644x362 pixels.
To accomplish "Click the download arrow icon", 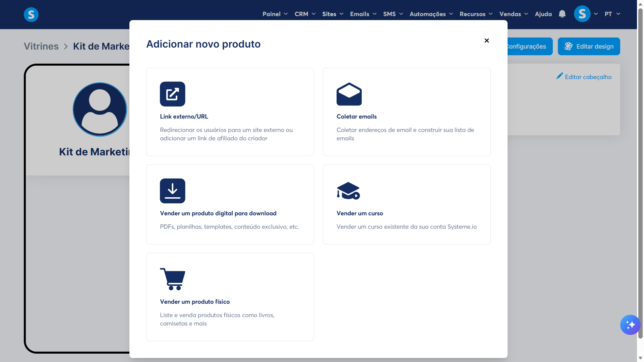I will coord(172,191).
